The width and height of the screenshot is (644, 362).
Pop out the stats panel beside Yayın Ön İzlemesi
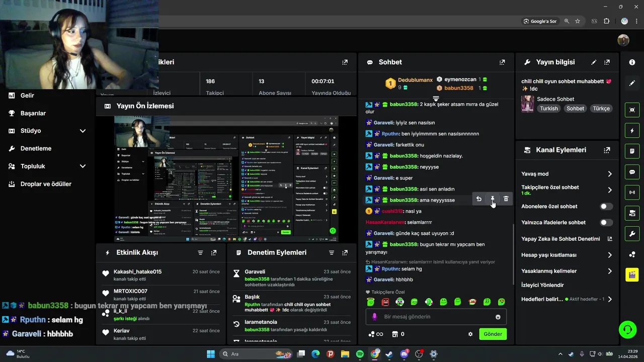pos(345,62)
